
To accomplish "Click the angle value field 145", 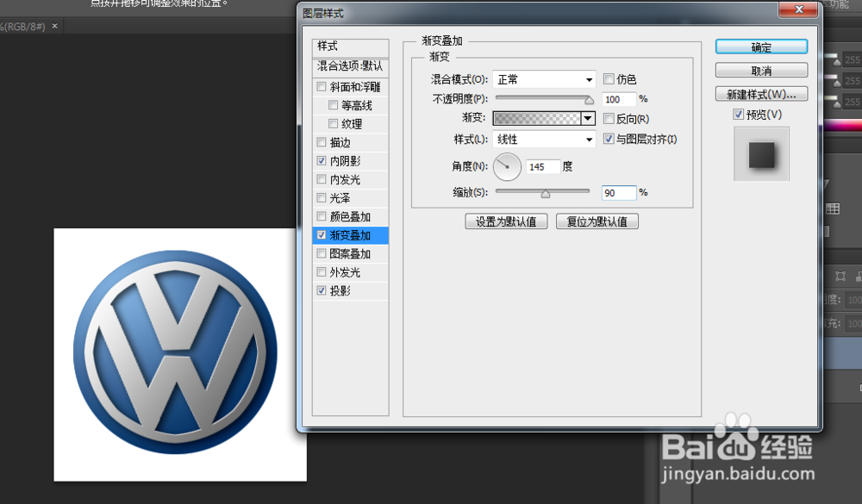I will [x=543, y=166].
